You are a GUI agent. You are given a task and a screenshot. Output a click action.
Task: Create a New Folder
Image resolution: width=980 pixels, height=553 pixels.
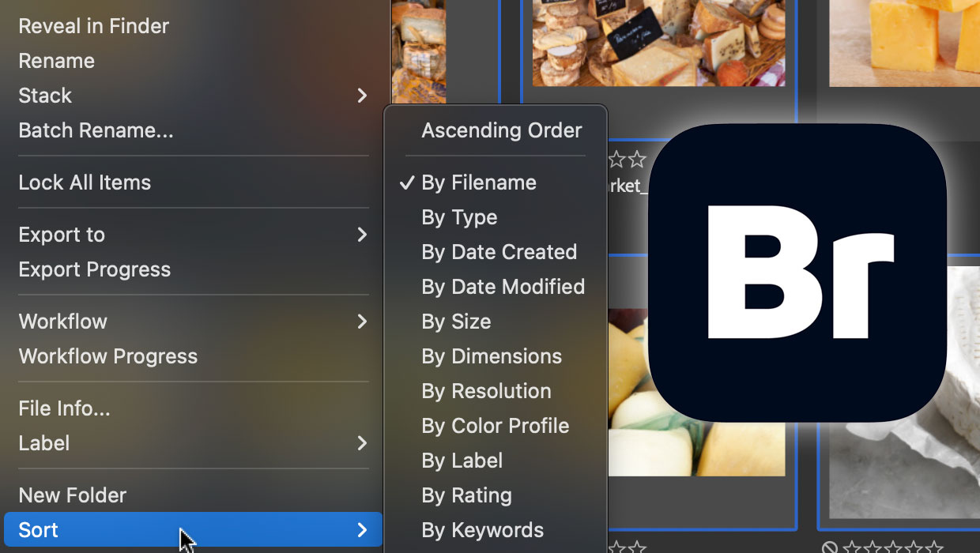click(x=72, y=495)
